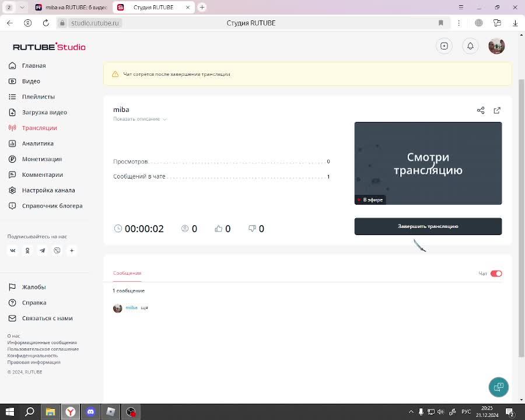Click the Смотри трансляцию preview
Screen dimensions: 525x420
coord(428,163)
